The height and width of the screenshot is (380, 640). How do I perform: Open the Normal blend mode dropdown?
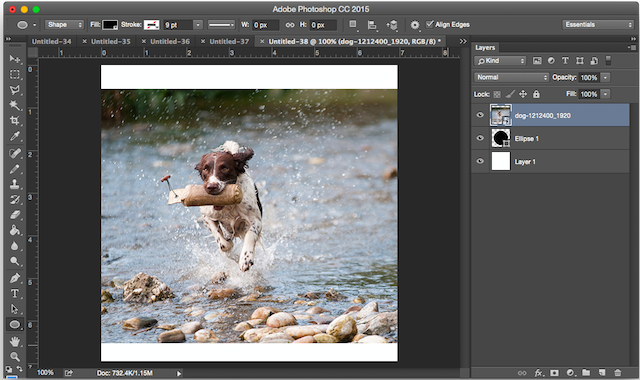(x=511, y=77)
